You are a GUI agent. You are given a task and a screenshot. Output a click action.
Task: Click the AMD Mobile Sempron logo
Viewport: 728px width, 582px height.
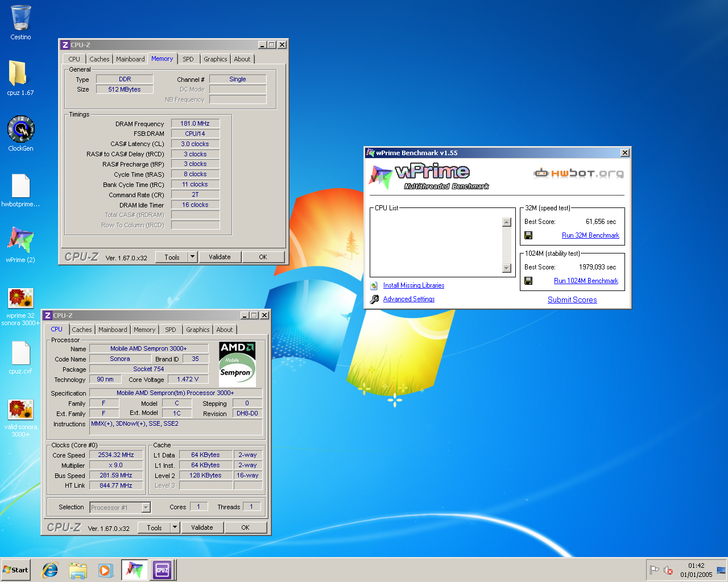[x=237, y=364]
